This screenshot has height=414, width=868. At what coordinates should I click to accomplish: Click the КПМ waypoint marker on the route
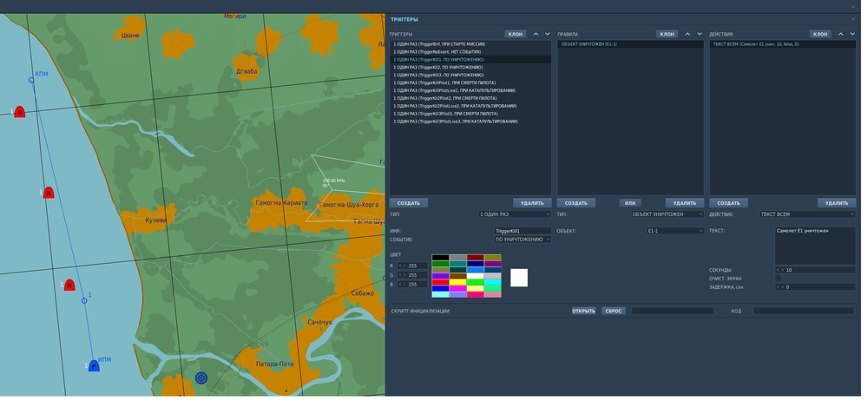tap(32, 80)
